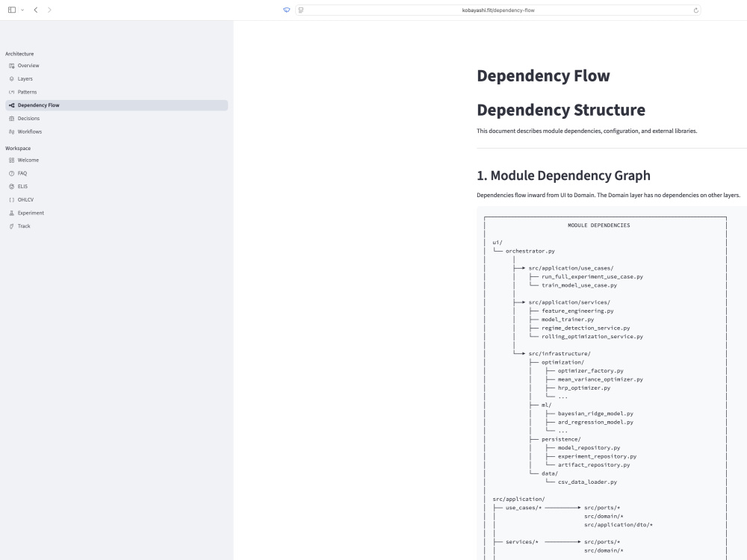The image size is (747, 560).
Task: Go back with the left arrow
Action: tap(36, 10)
